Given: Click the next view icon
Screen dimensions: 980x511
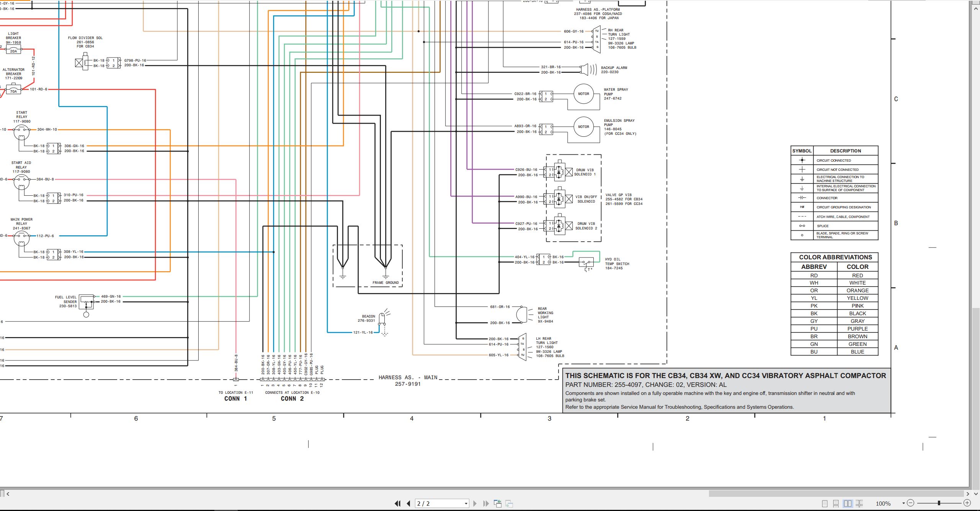Looking at the screenshot, I should tap(509, 503).
